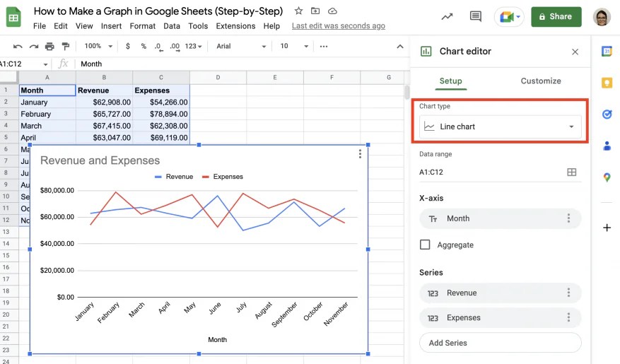The height and width of the screenshot is (364, 620).
Task: Click the Undo icon in toolbar
Action: [x=18, y=46]
